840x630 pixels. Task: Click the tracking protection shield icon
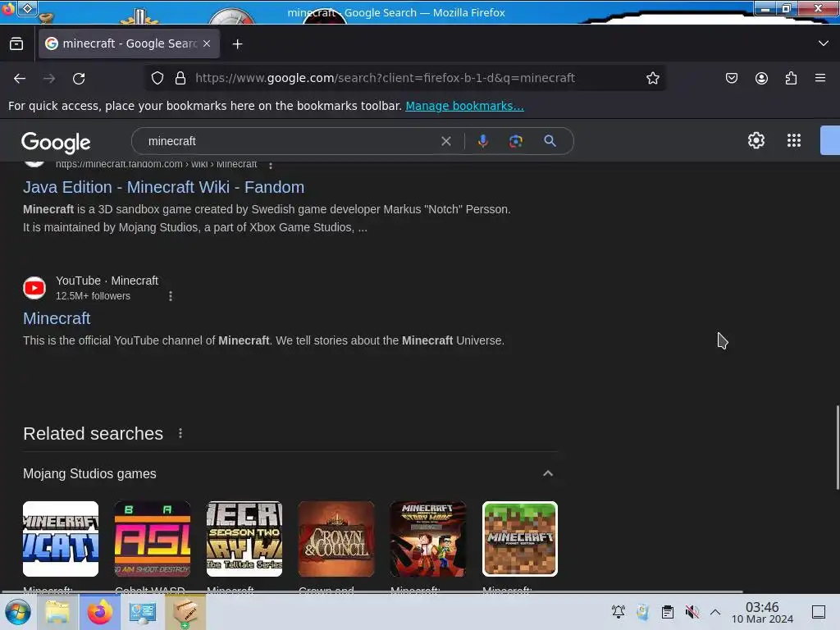pyautogui.click(x=157, y=78)
